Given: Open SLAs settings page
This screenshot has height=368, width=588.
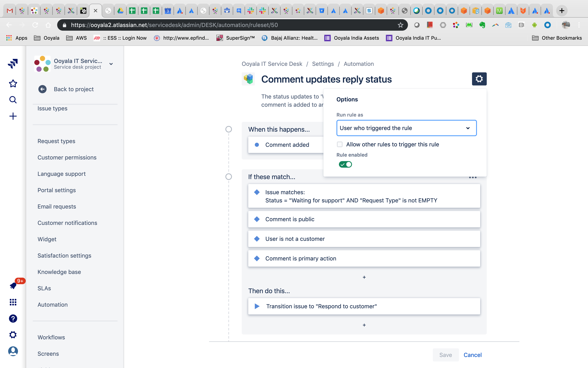Looking at the screenshot, I should coord(44,288).
